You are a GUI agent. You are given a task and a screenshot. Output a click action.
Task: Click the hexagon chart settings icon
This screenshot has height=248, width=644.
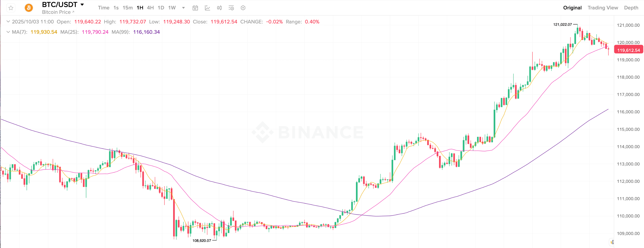pyautogui.click(x=243, y=8)
